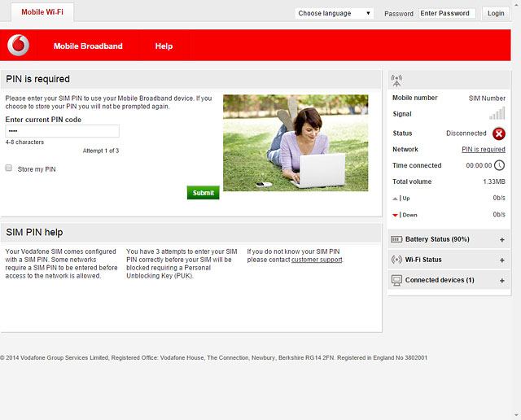The width and height of the screenshot is (521, 420).
Task: Expand the Wi-Fi Status section
Action: coord(501,260)
